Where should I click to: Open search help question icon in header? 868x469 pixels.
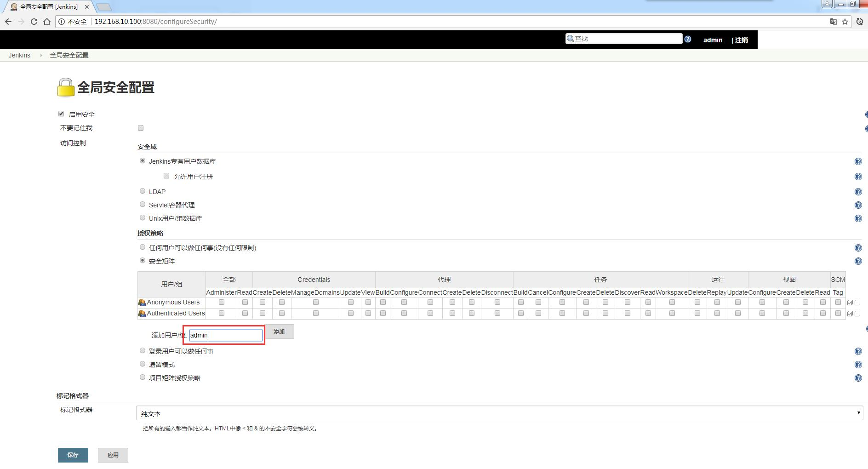coord(688,39)
